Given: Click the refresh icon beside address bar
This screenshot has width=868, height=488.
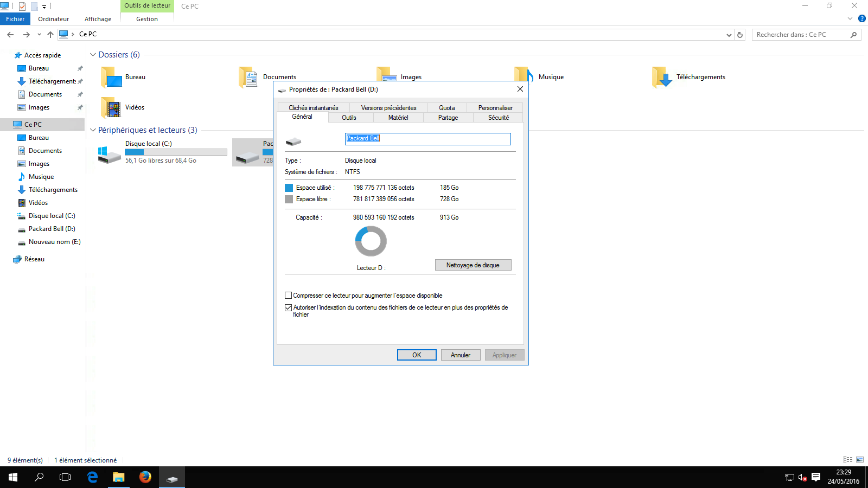Looking at the screenshot, I should 740,35.
